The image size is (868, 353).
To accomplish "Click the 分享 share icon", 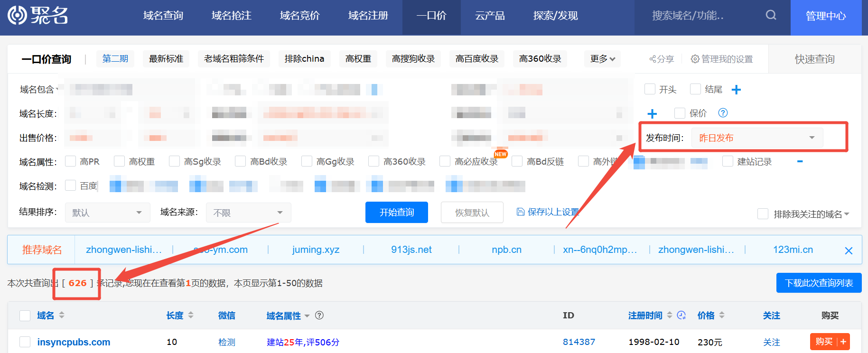I will tap(662, 59).
